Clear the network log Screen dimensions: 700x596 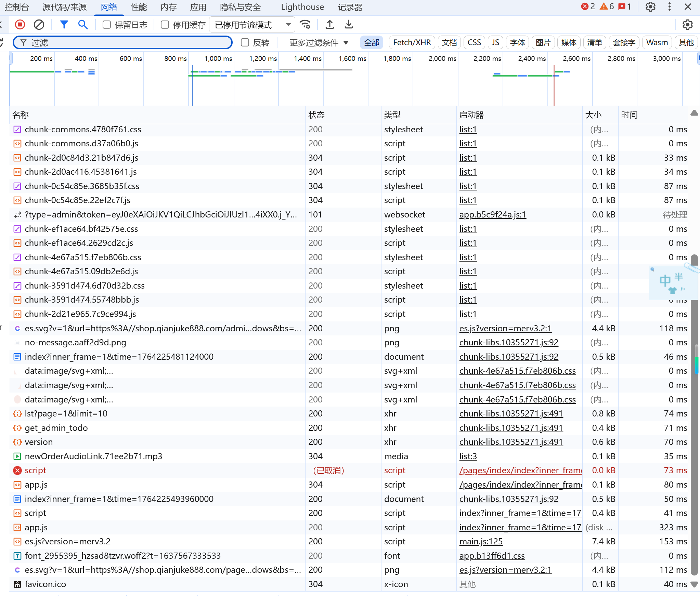(39, 25)
